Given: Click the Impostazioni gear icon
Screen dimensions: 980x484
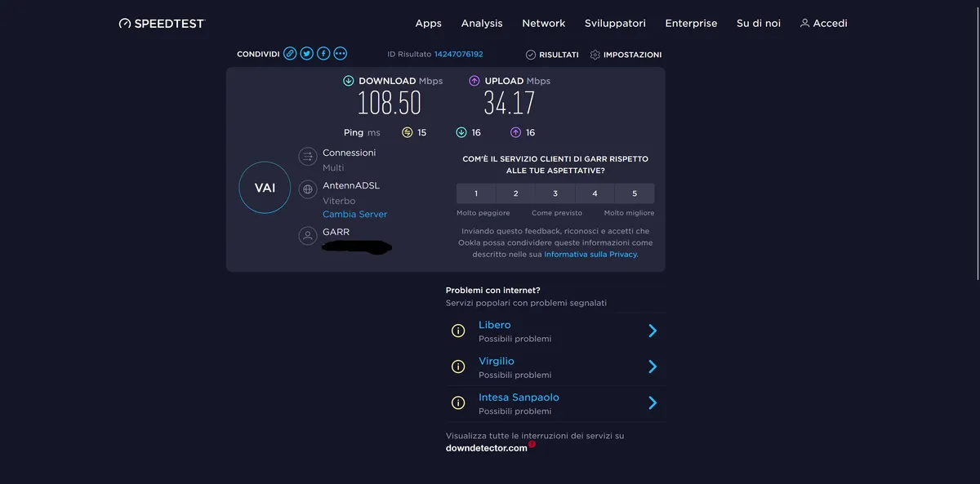Looking at the screenshot, I should coord(595,55).
